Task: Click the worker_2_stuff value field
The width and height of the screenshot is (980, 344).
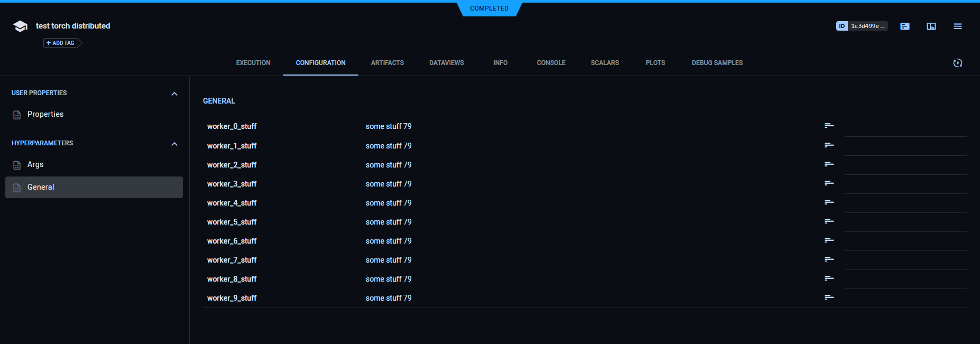Action: pyautogui.click(x=389, y=165)
